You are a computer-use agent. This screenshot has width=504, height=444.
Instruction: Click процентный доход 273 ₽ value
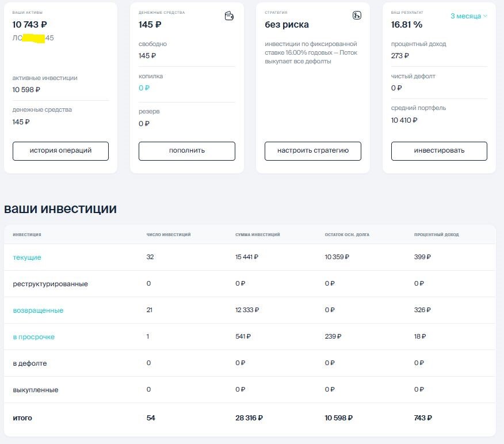click(400, 56)
